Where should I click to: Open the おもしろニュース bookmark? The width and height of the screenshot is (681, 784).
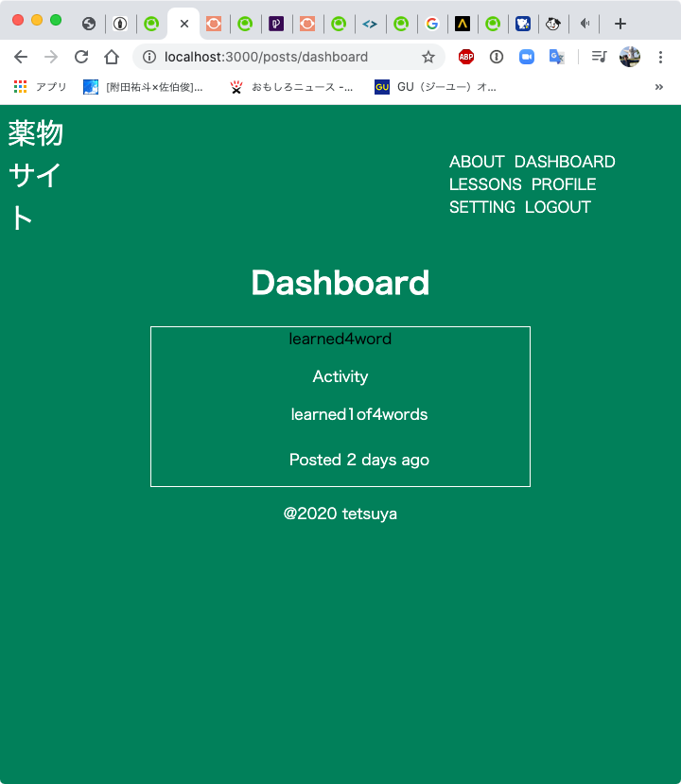coord(291,87)
